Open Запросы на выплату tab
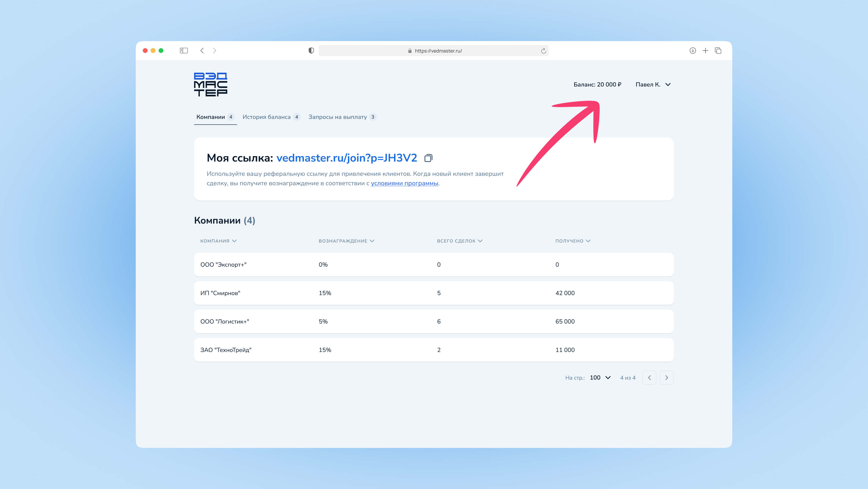Image resolution: width=868 pixels, height=489 pixels. 338,117
